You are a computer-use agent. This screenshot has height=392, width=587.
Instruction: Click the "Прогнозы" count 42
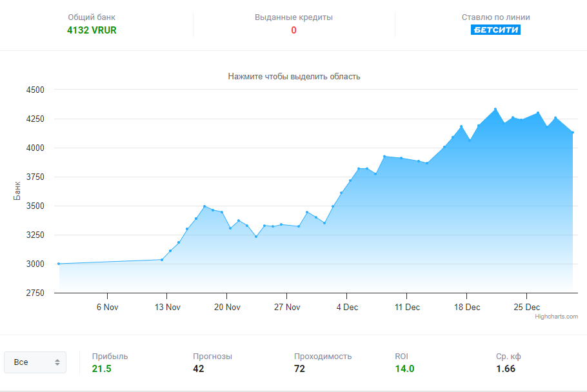coord(199,369)
